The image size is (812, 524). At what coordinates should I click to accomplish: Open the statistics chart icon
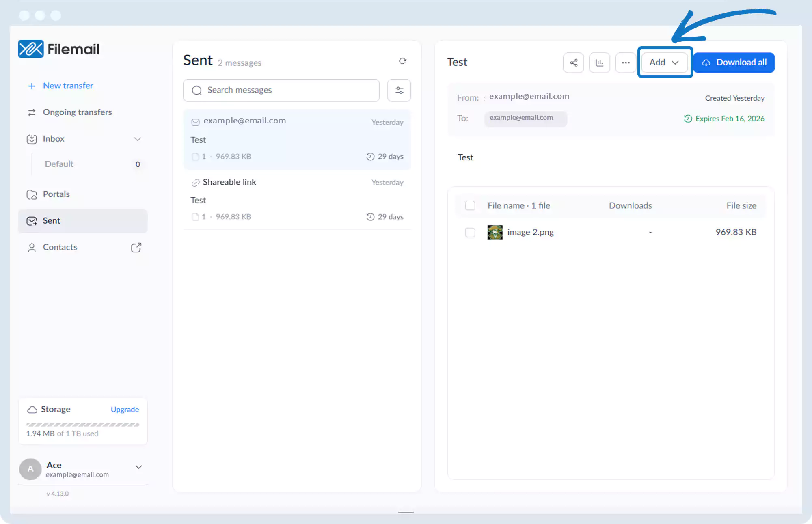pos(599,63)
